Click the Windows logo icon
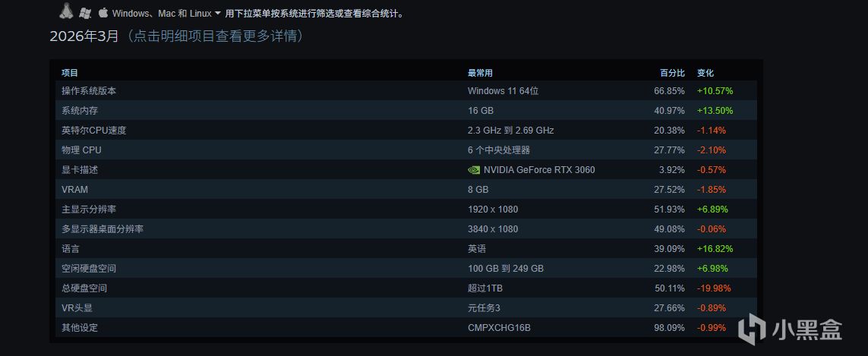This screenshot has height=356, width=868. tap(85, 13)
